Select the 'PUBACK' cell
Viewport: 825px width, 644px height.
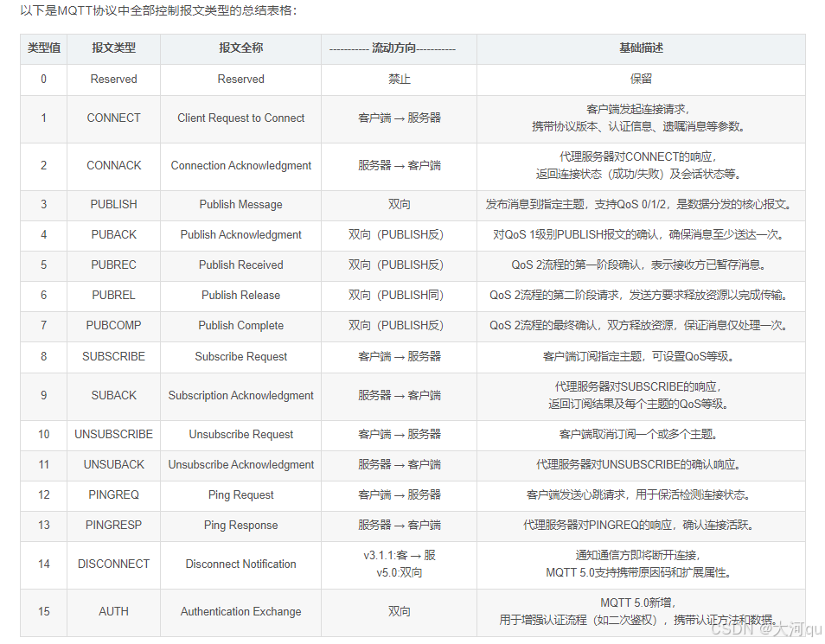tap(113, 234)
